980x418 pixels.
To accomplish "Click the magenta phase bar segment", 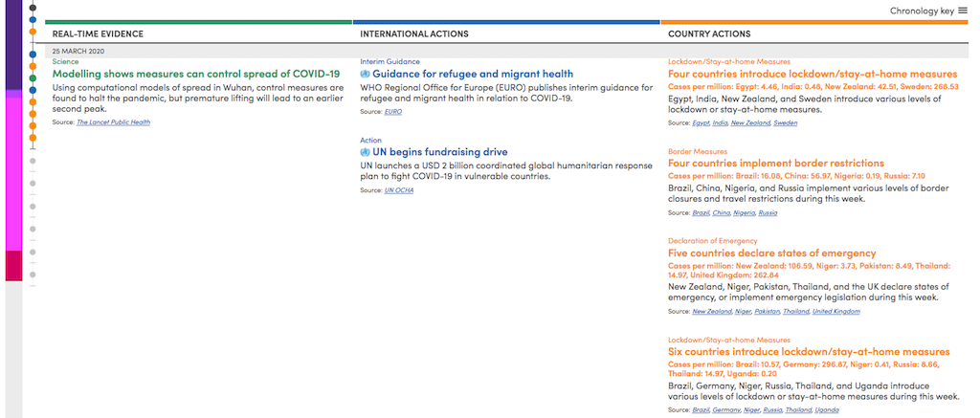I will click(x=13, y=174).
